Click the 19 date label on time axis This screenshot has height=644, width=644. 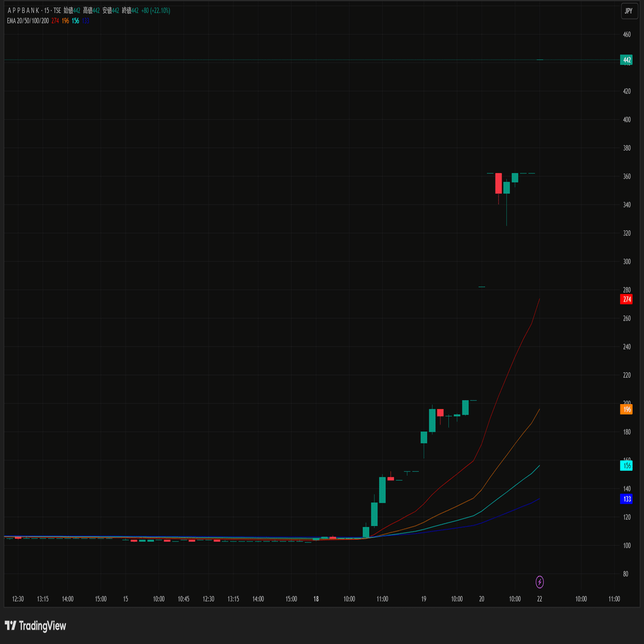tap(424, 599)
